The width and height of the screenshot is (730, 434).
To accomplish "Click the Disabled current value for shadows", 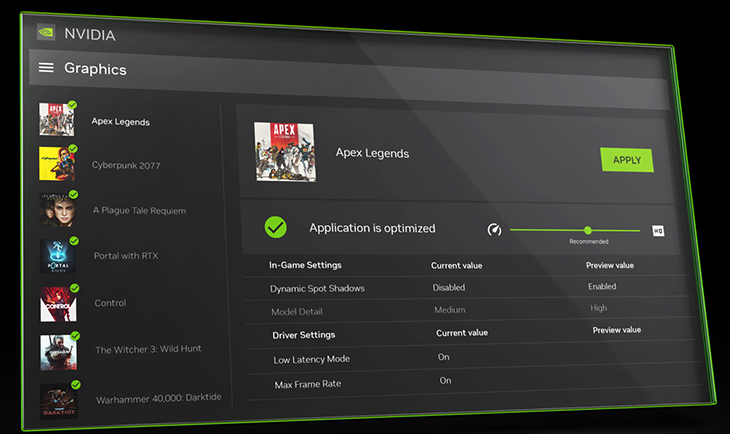I will pos(449,288).
